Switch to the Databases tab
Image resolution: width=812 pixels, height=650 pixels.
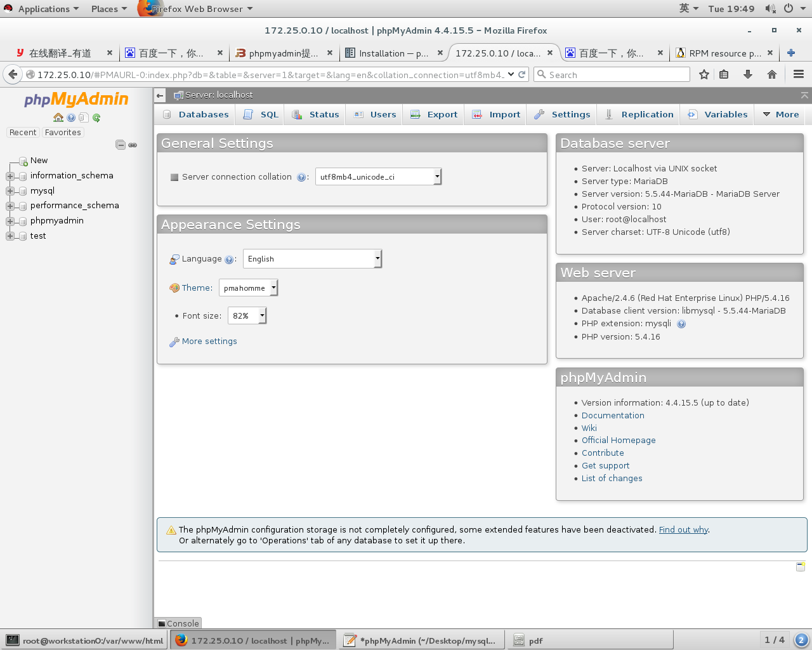tap(195, 114)
